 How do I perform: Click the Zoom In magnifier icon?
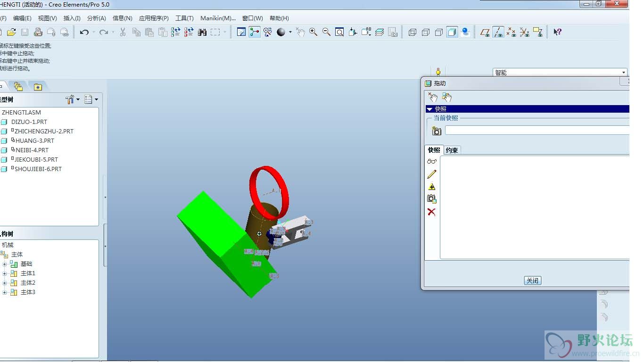coord(313,32)
